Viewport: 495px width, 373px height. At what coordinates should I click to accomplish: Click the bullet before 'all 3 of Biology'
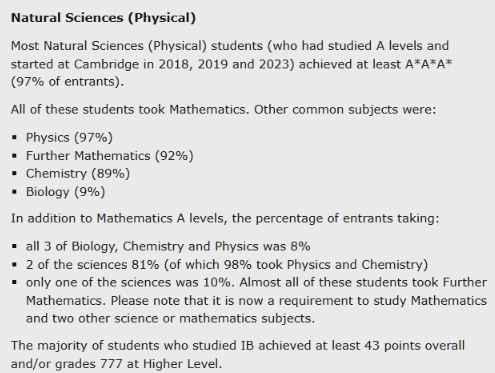14,246
